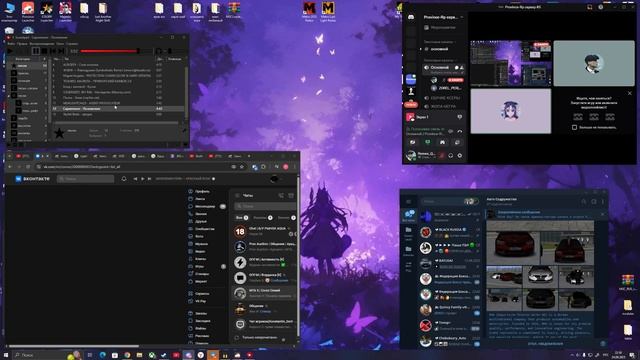Disconnect from the Discord voice channel

[x=460, y=131]
